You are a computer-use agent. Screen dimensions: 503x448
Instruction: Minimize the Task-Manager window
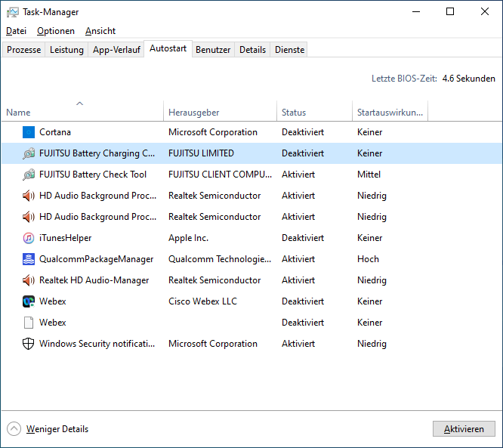[x=416, y=12]
